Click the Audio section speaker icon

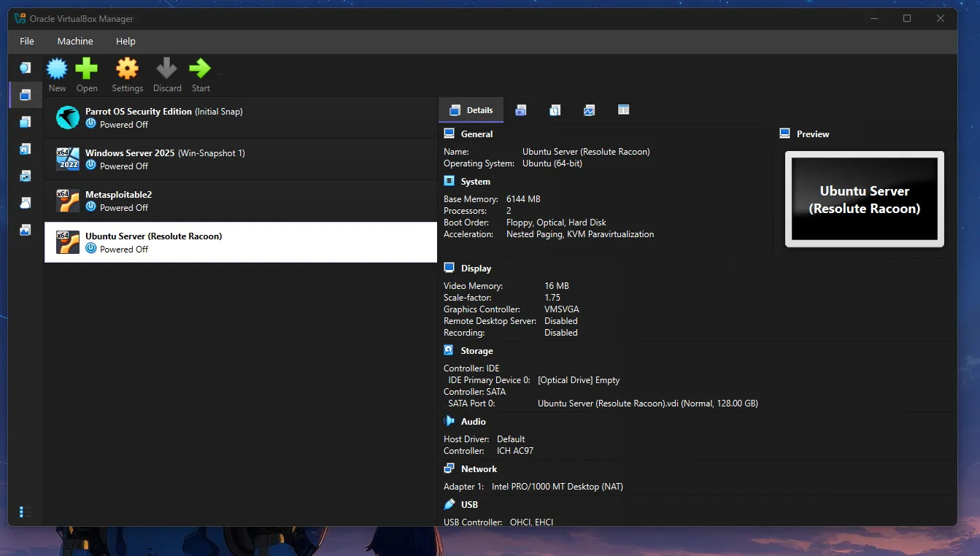(x=449, y=421)
